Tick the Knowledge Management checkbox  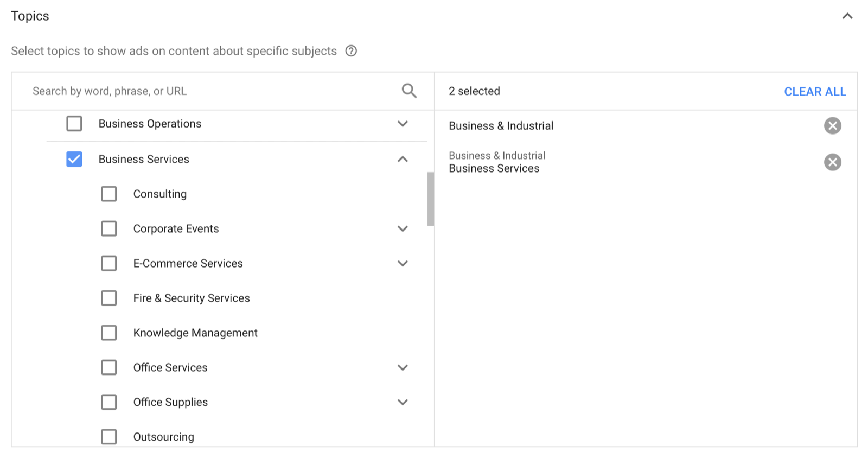(109, 333)
